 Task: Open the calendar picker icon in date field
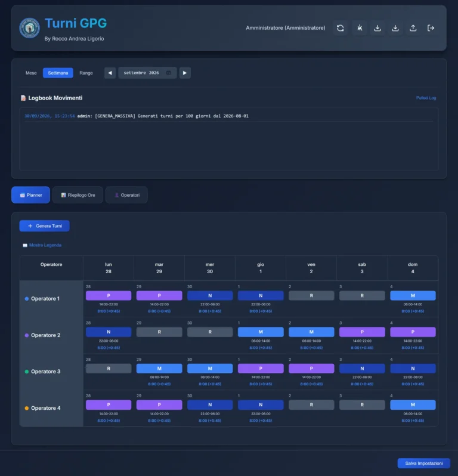click(168, 73)
